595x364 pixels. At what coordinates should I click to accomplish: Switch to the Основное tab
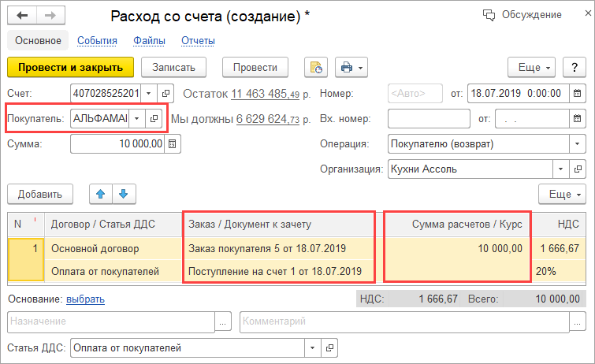[x=38, y=41]
